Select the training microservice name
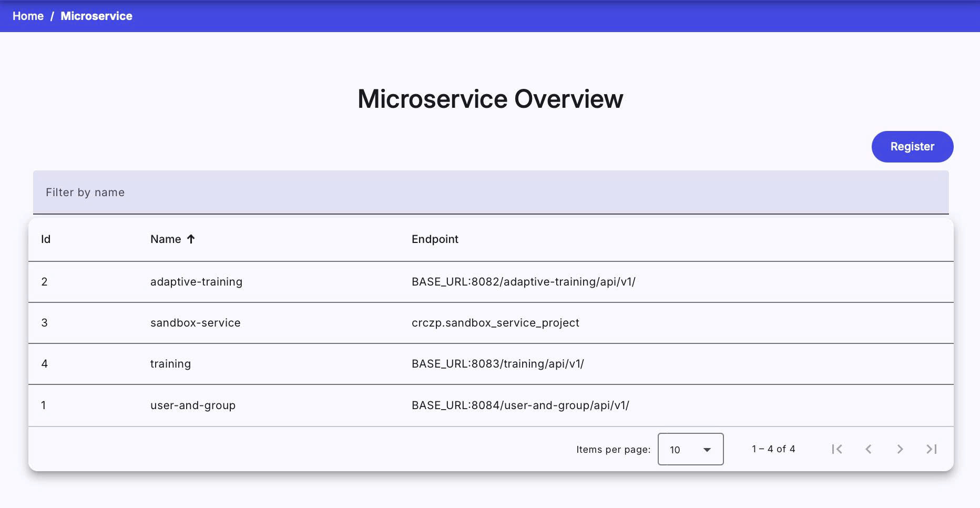Image resolution: width=980 pixels, height=508 pixels. [170, 364]
